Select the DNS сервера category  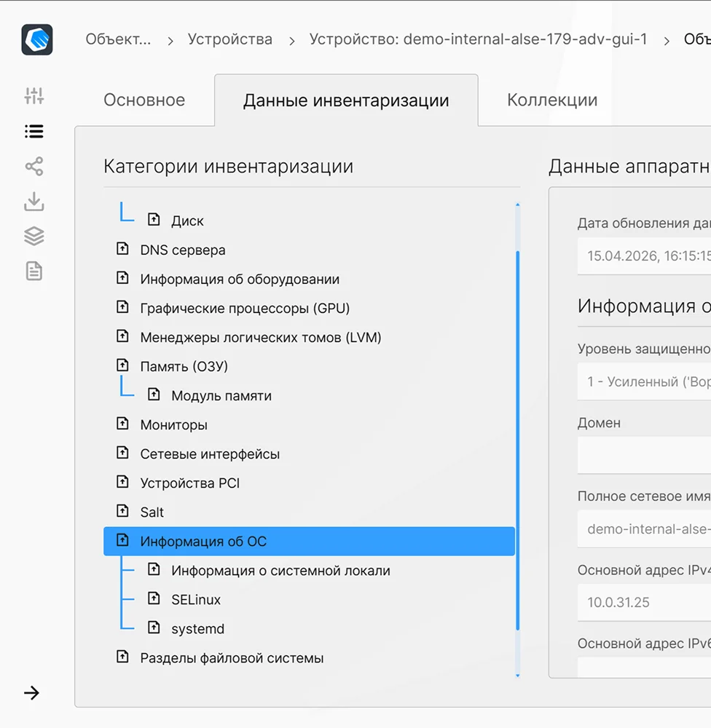click(183, 250)
